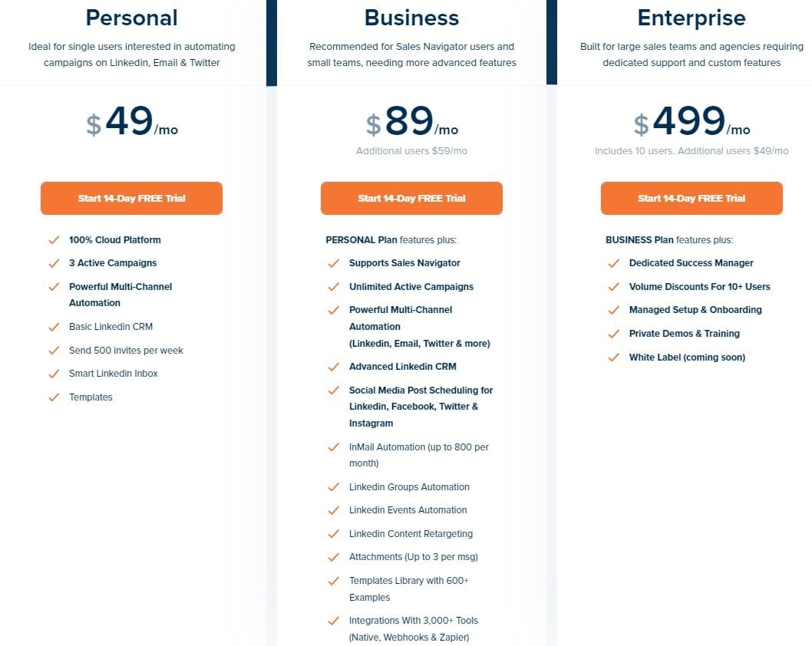The width and height of the screenshot is (812, 646).
Task: Click Unlimited Active Campaigns feature text
Action: pyautogui.click(x=411, y=287)
